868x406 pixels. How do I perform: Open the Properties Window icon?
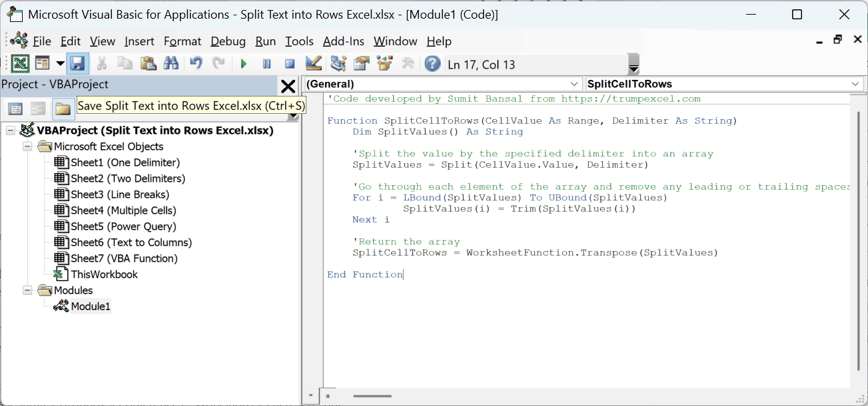362,64
